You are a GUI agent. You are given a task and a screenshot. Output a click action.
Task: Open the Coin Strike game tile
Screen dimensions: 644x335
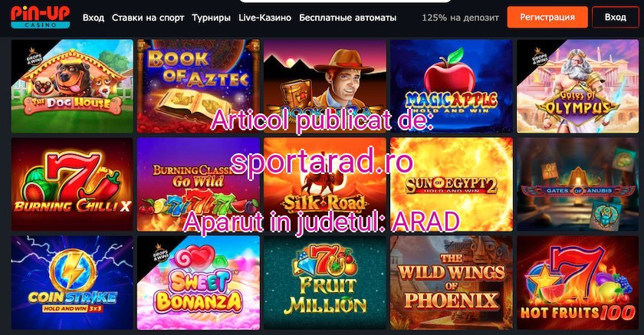pyautogui.click(x=72, y=282)
